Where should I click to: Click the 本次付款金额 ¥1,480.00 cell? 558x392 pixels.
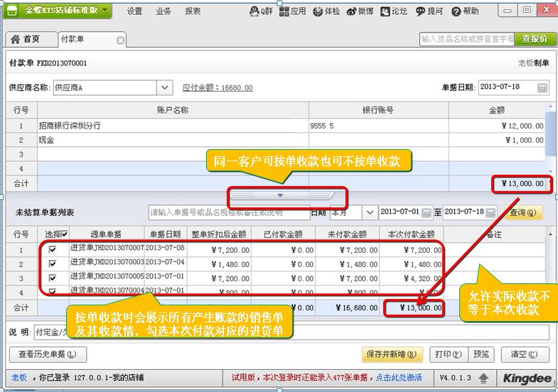412,264
